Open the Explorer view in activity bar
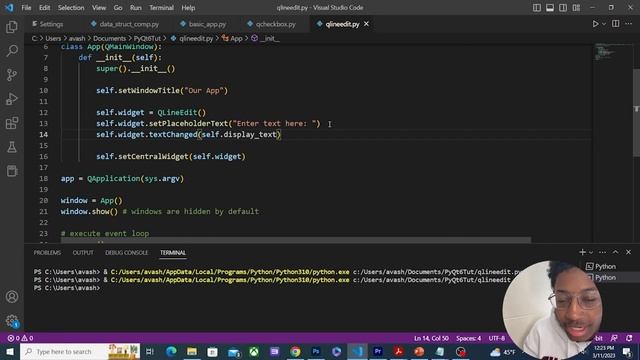 pos(12,27)
